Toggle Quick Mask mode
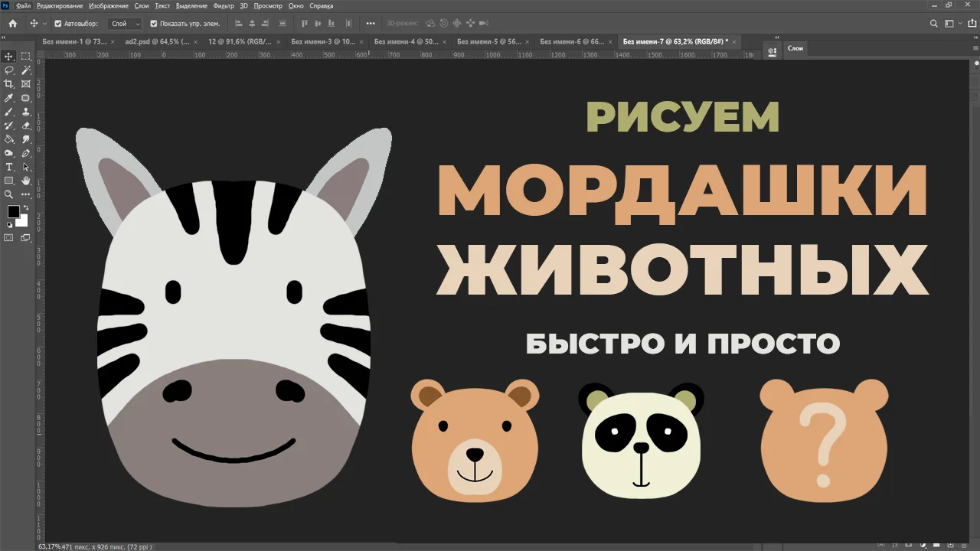This screenshot has height=551, width=980. pos(9,237)
